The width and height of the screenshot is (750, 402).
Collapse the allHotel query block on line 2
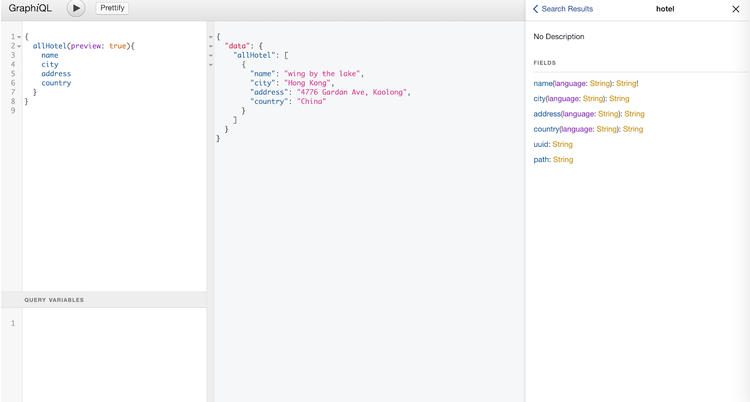[19, 46]
